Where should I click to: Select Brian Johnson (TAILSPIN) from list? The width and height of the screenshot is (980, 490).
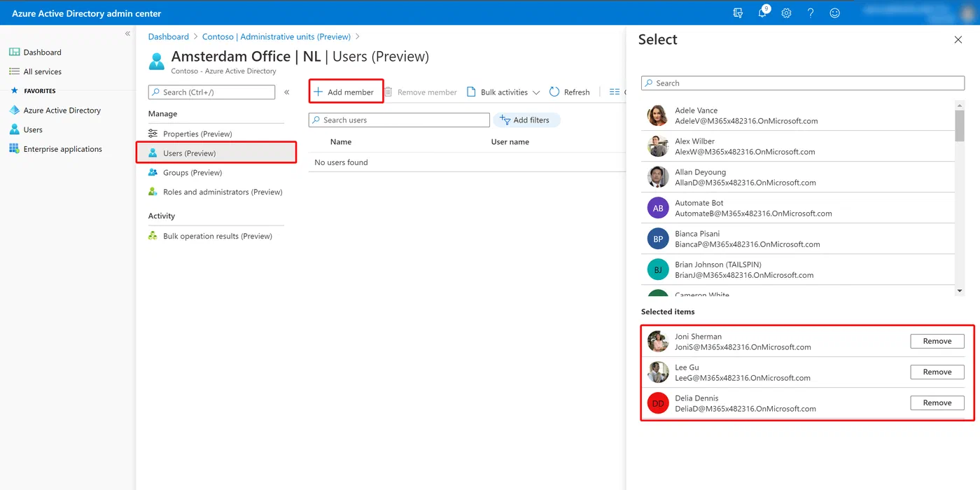click(798, 269)
